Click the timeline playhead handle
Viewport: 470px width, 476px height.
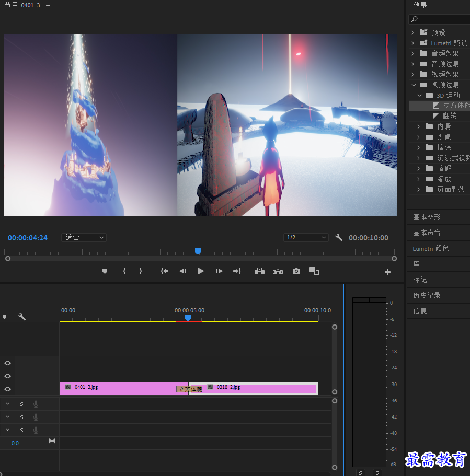coord(188,317)
